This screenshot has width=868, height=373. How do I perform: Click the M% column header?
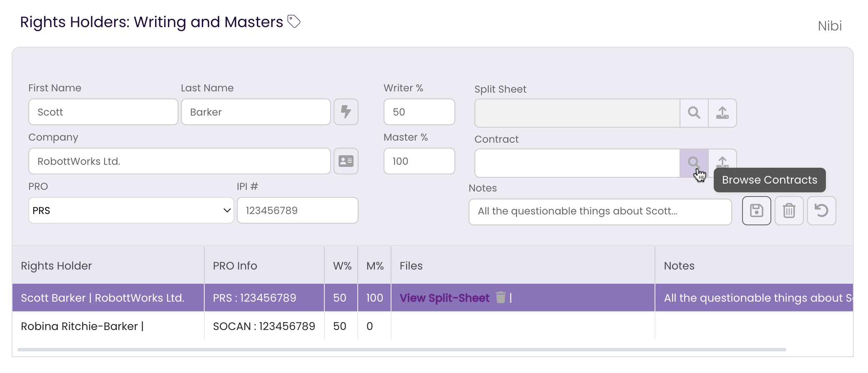[x=375, y=266]
